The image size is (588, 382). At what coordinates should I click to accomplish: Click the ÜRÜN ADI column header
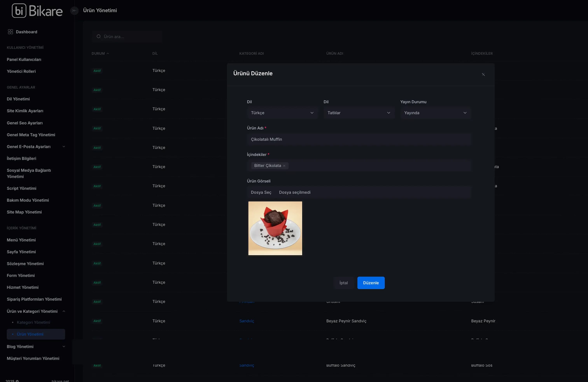click(334, 53)
